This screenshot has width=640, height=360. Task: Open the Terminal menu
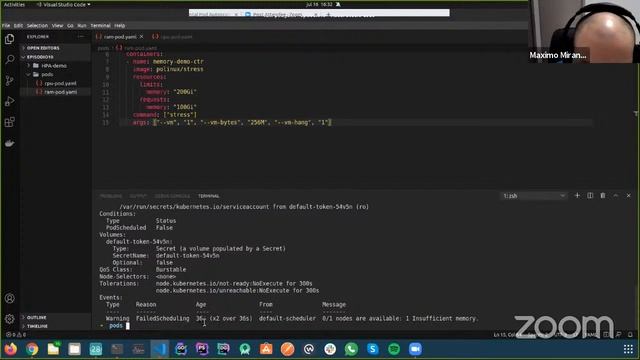click(x=100, y=25)
